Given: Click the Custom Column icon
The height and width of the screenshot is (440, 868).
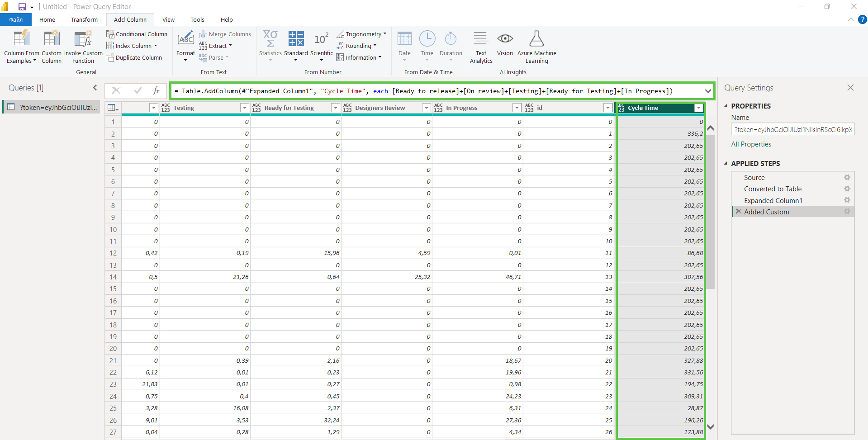Looking at the screenshot, I should (52, 39).
